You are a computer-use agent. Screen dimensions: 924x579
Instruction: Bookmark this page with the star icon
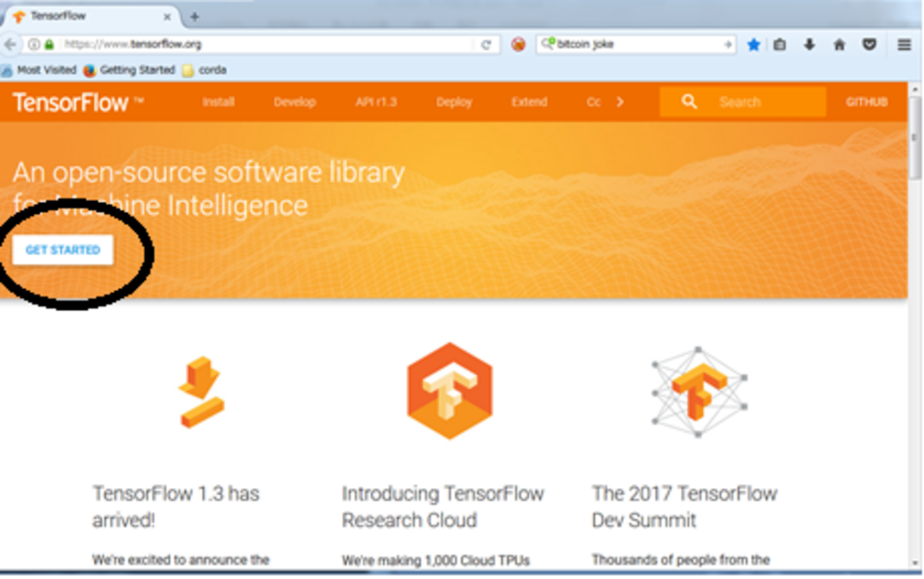753,45
